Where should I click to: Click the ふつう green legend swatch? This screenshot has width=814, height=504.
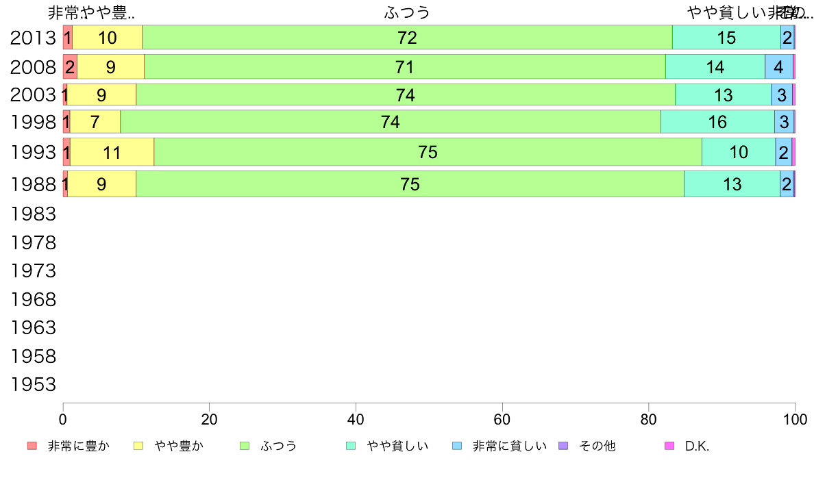[x=245, y=446]
